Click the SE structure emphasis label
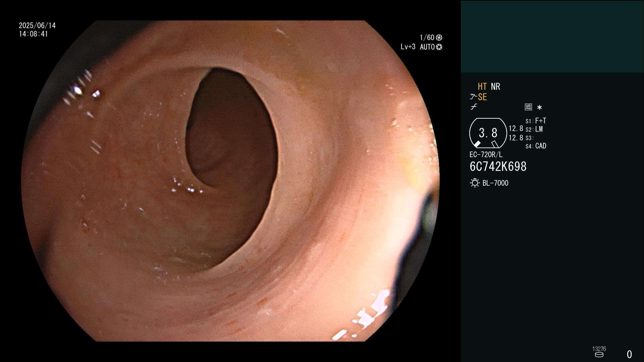This screenshot has height=362, width=644. click(482, 97)
